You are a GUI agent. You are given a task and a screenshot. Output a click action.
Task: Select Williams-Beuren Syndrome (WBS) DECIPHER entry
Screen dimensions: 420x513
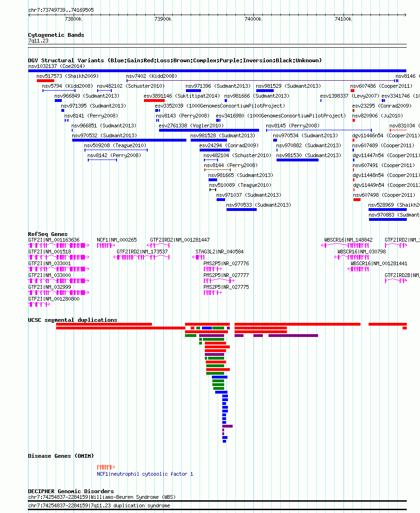click(102, 497)
